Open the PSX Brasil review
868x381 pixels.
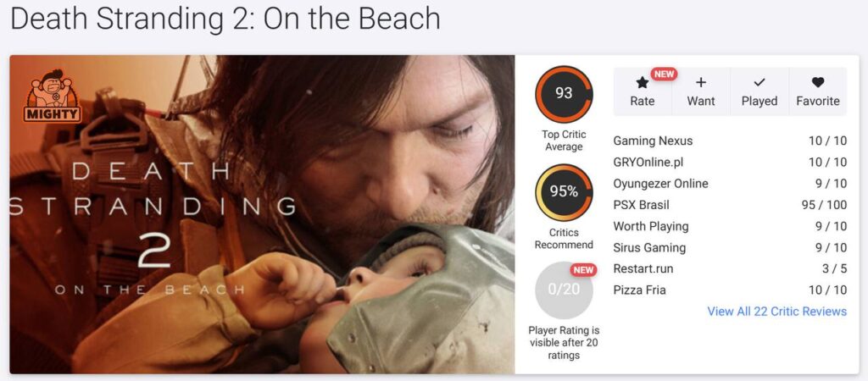(730, 205)
